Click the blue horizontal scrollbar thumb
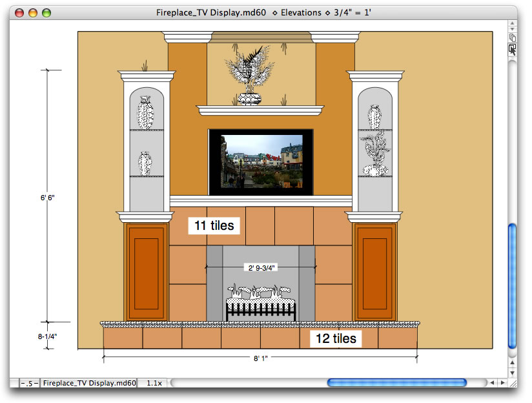The height and width of the screenshot is (403, 532). point(396,383)
